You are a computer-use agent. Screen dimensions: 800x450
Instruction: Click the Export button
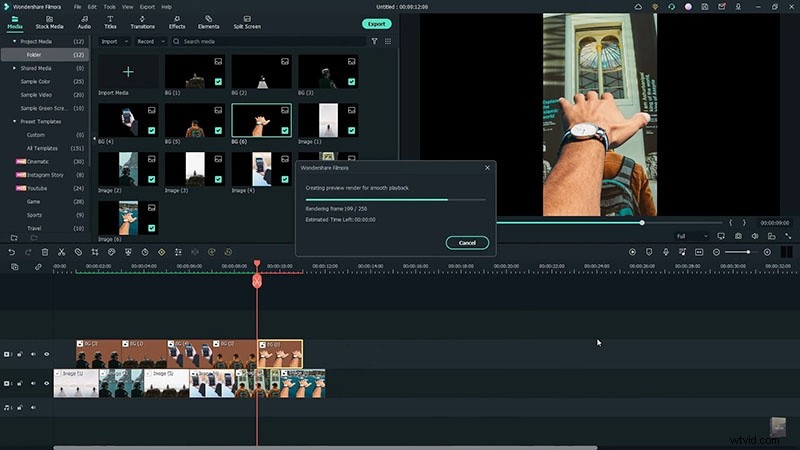click(377, 24)
